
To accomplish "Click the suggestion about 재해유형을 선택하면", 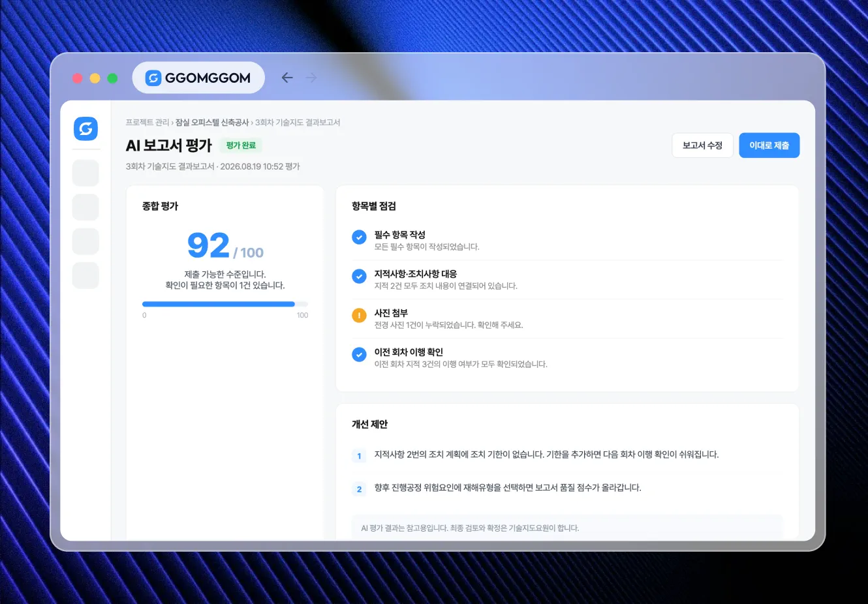I will pyautogui.click(x=508, y=488).
